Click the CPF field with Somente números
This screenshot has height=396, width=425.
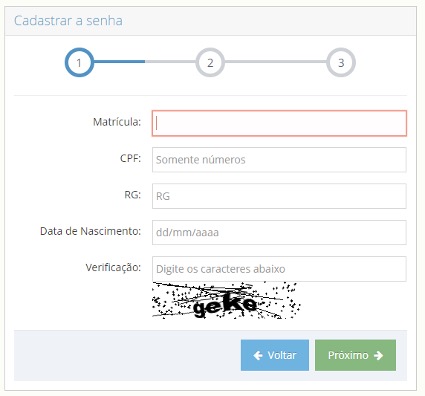point(279,160)
